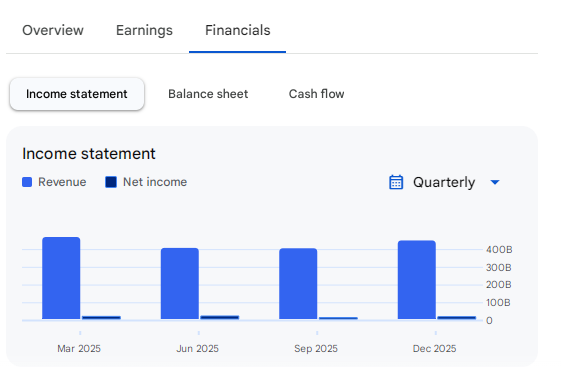Click the Jun 2025 axis label

[197, 349]
